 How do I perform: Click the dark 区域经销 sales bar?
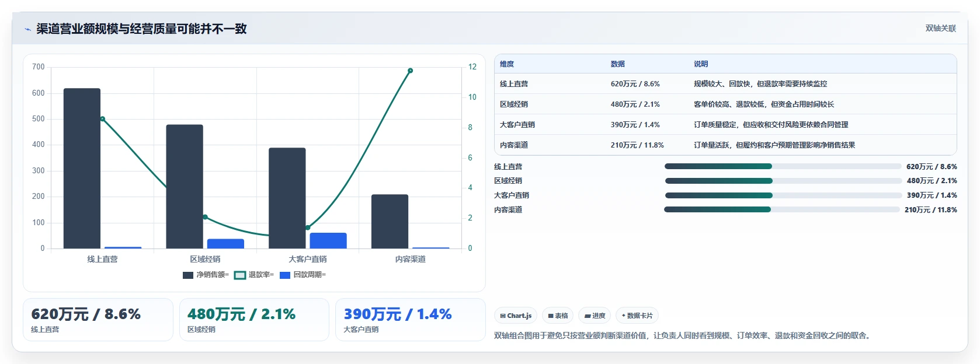(185, 187)
